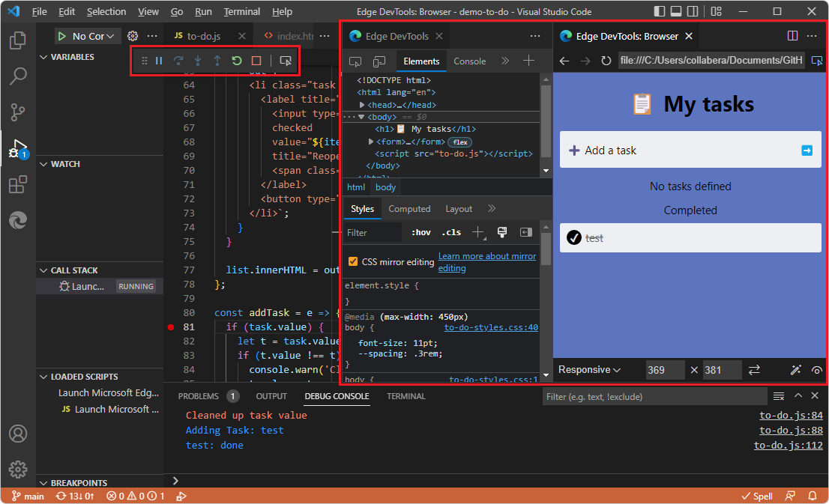Viewport: 829px width, 504px height.
Task: Disable CSS mirror editing
Action: (x=352, y=262)
